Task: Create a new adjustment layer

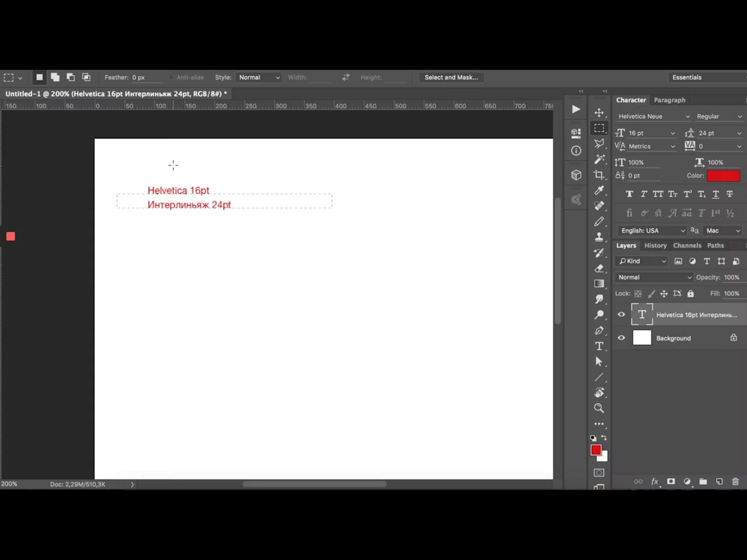Action: 687,481
